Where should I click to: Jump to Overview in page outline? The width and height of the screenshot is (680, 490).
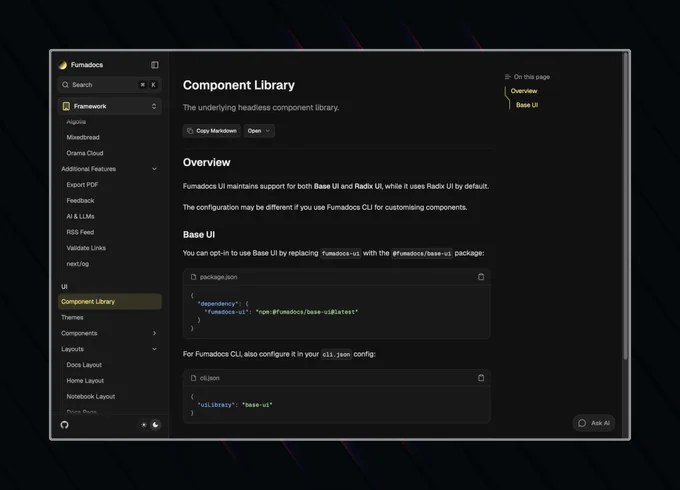(x=524, y=91)
